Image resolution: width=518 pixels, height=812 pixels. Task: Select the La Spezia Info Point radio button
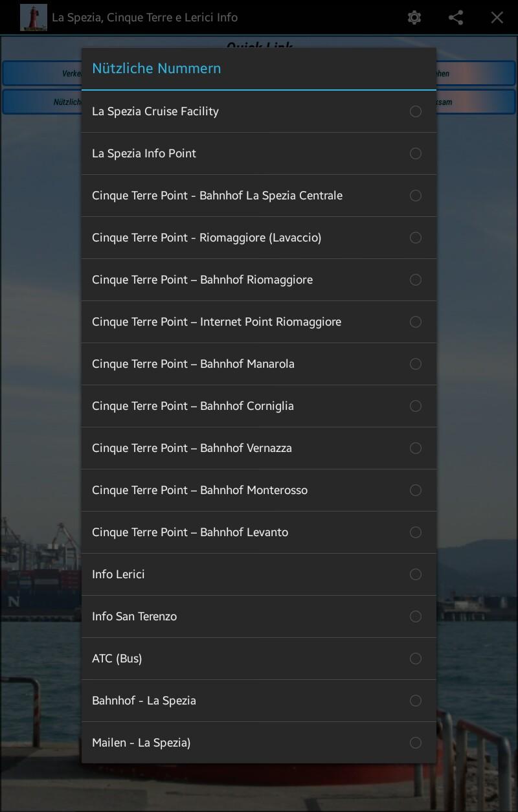416,153
